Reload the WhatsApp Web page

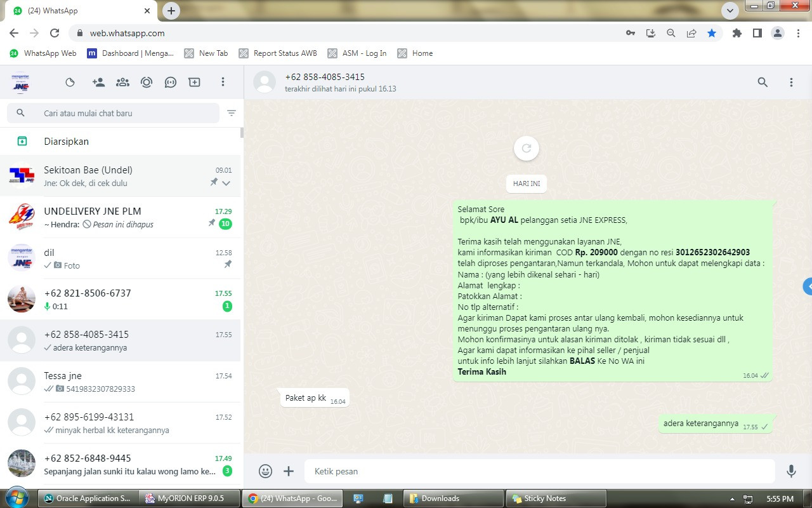click(x=55, y=33)
